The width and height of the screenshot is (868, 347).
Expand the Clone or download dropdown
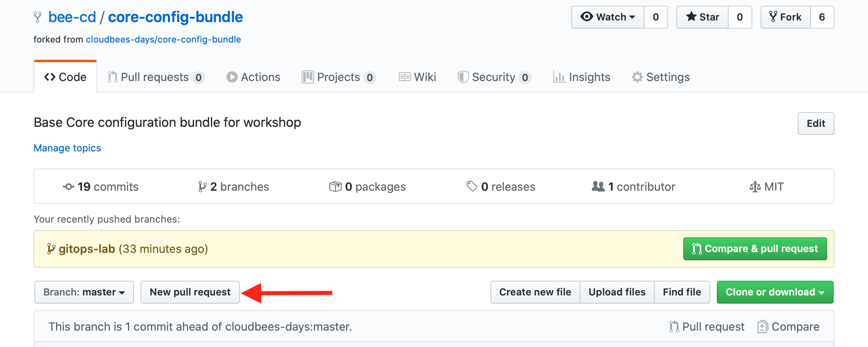(775, 292)
